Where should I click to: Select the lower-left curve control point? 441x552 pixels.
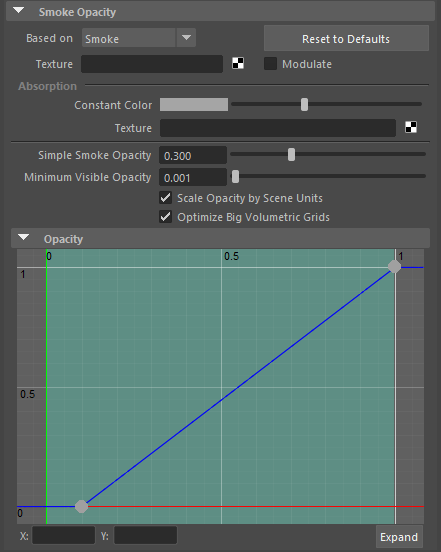click(x=81, y=507)
